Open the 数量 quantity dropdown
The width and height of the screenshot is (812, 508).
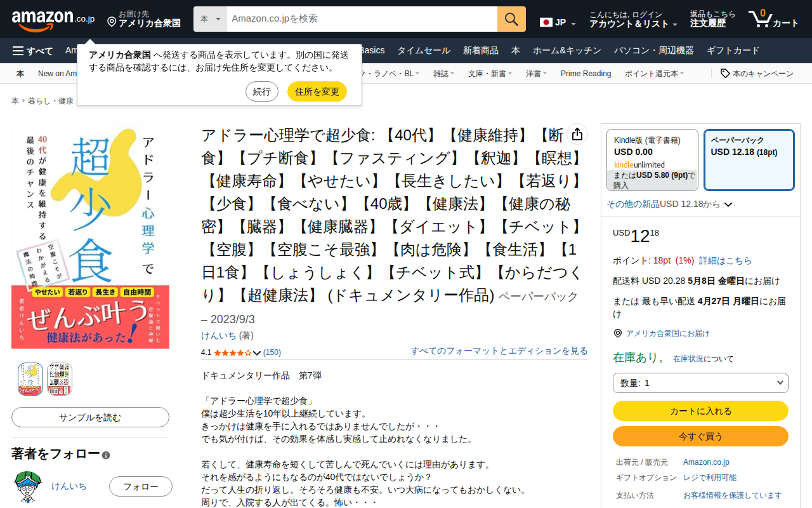(x=700, y=383)
